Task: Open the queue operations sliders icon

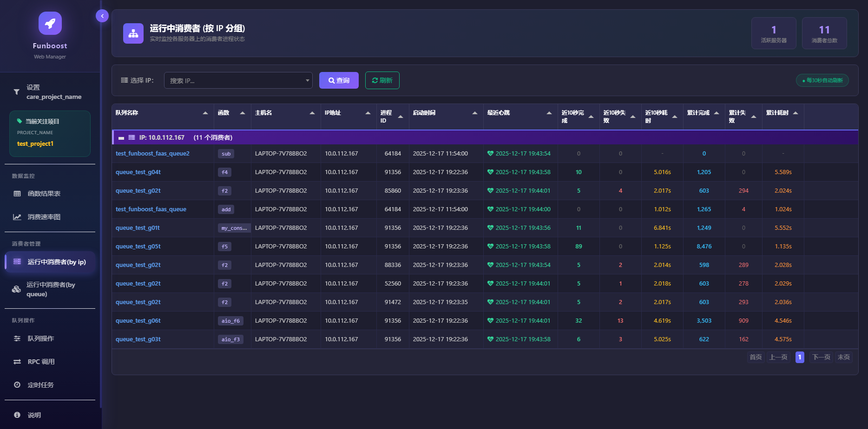Action: [17, 338]
